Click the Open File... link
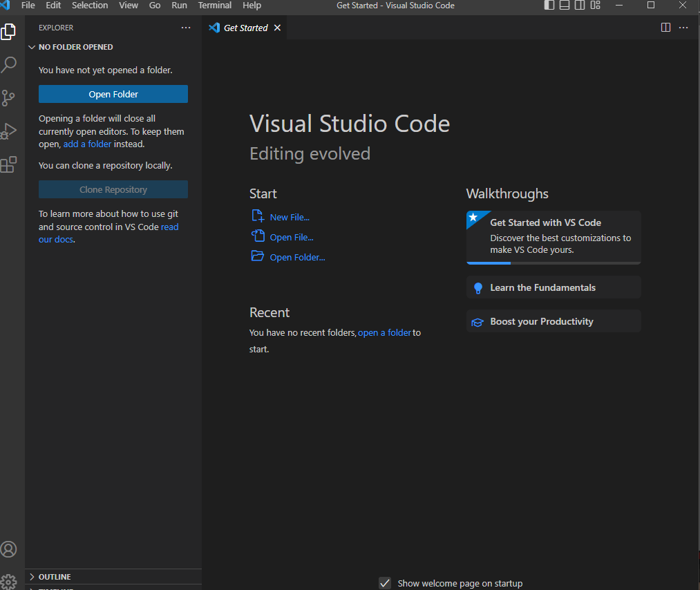Image resolution: width=700 pixels, height=590 pixels. tap(292, 238)
